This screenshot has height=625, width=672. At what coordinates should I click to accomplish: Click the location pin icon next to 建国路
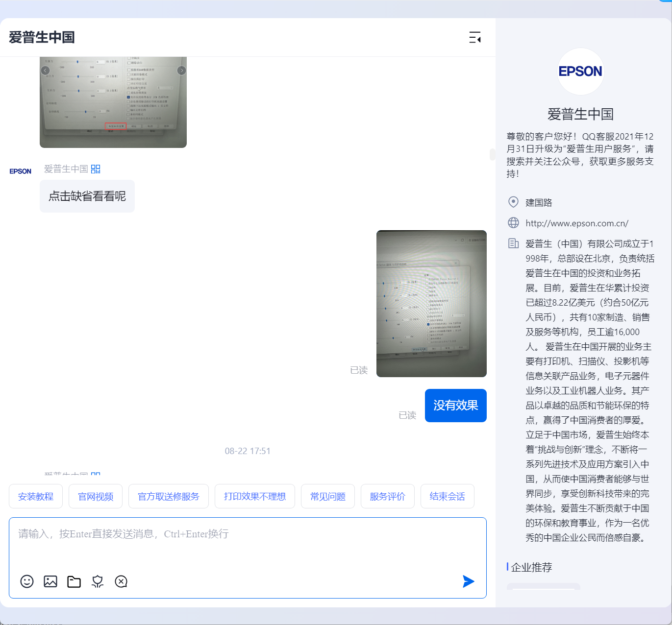pyautogui.click(x=513, y=202)
